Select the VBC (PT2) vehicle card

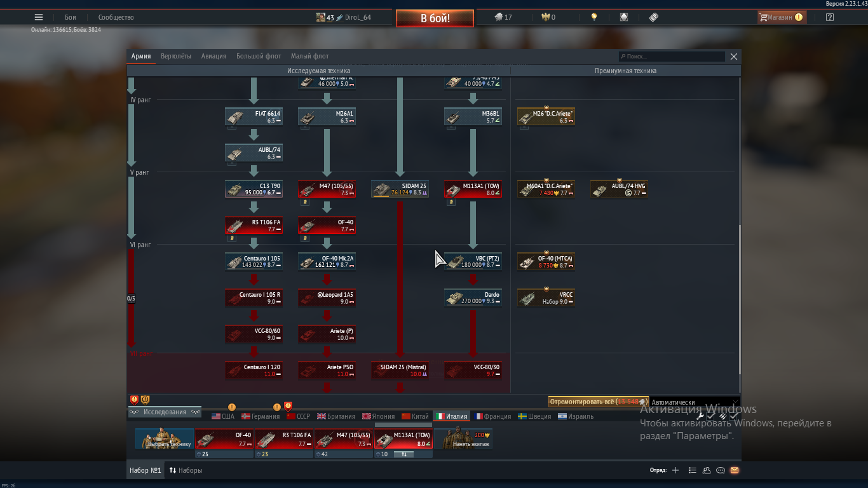point(473,262)
